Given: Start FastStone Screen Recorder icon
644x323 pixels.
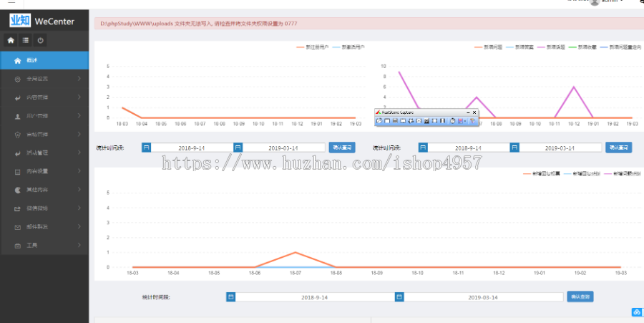Looking at the screenshot, I should [x=442, y=121].
